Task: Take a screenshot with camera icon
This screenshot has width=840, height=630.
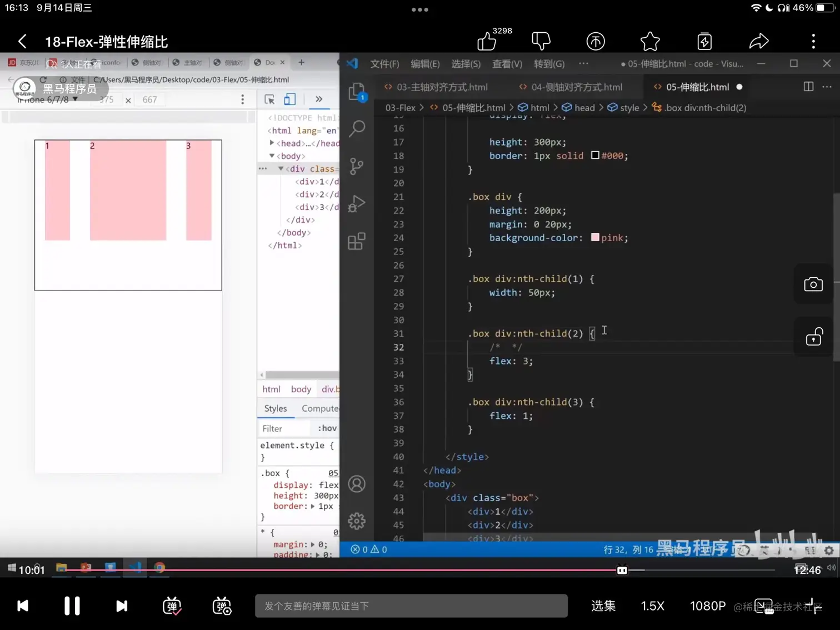Action: [813, 284]
